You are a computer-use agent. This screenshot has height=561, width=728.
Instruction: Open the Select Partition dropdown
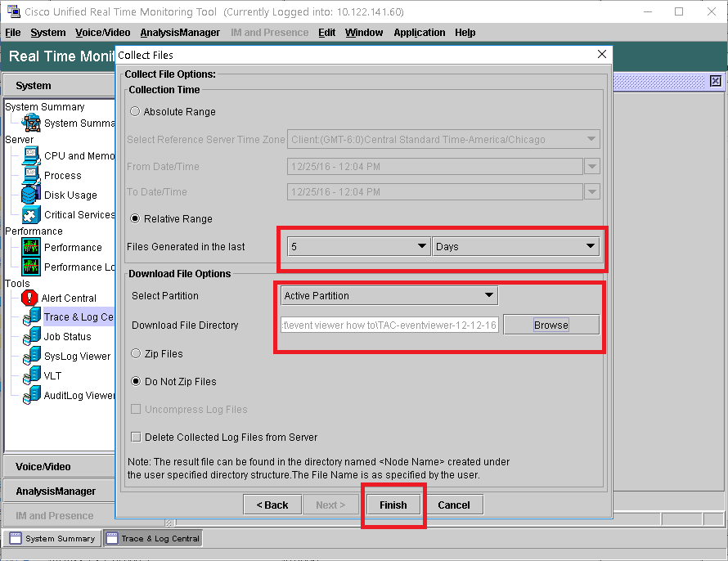pos(389,295)
